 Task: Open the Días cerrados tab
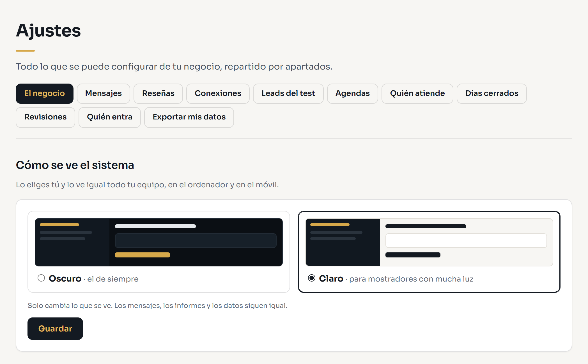click(x=492, y=93)
